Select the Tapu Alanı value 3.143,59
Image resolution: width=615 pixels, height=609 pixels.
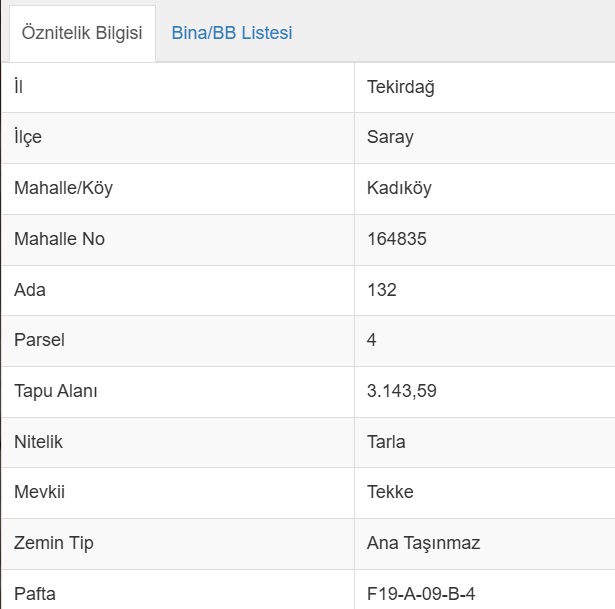pyautogui.click(x=401, y=391)
